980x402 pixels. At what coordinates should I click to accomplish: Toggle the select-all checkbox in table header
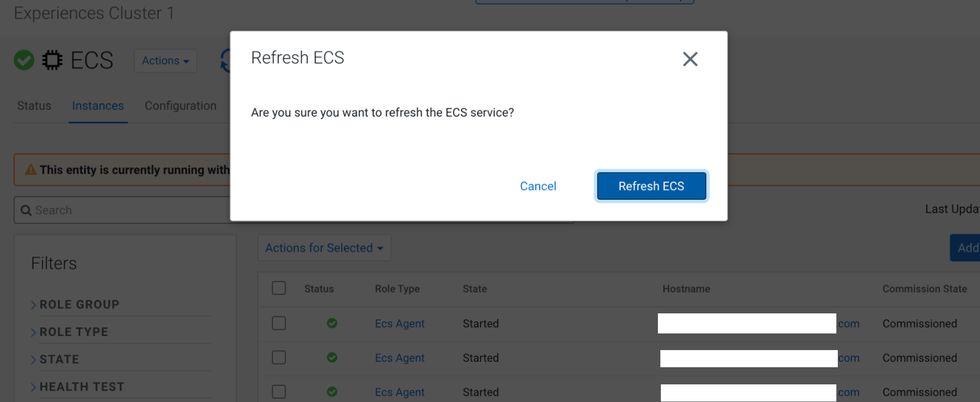279,288
